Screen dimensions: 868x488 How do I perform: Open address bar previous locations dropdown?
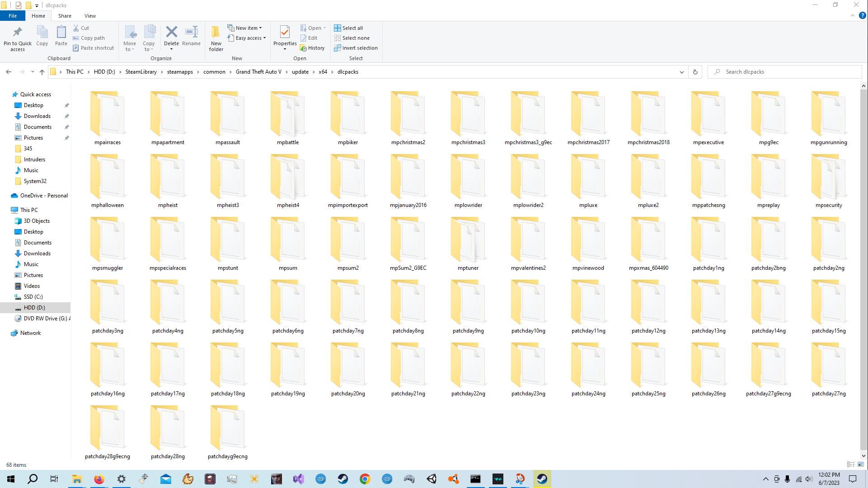click(x=681, y=72)
